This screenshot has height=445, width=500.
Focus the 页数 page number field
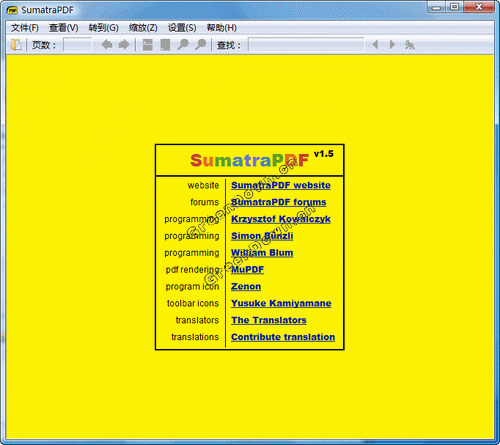[x=77, y=45]
